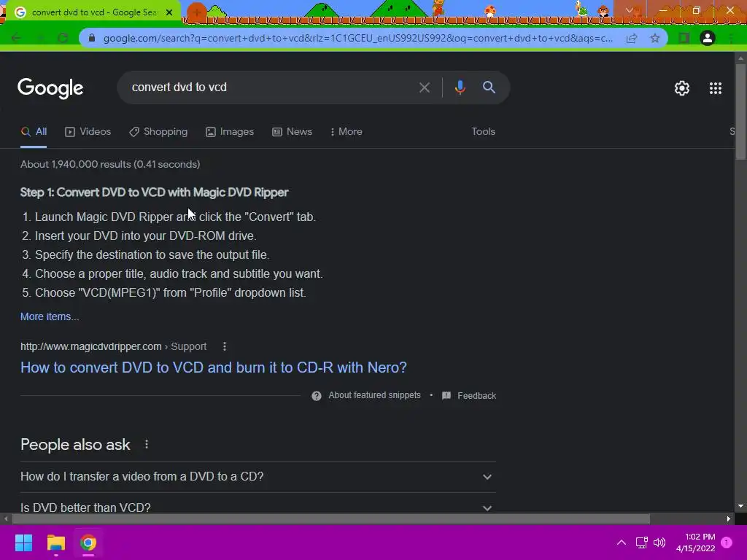Click scroll-right arrow of horizontal scrollbar
The height and width of the screenshot is (560, 747).
click(729, 518)
